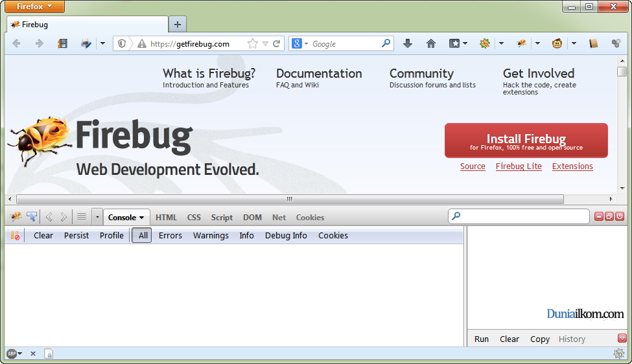632x364 pixels.
Task: Open the Firefox application menu button
Action: tap(34, 6)
